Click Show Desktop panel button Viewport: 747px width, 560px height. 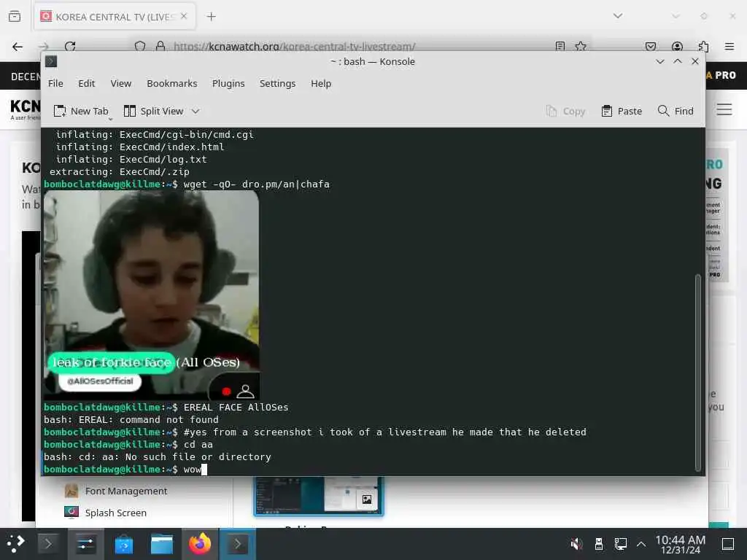(728, 544)
